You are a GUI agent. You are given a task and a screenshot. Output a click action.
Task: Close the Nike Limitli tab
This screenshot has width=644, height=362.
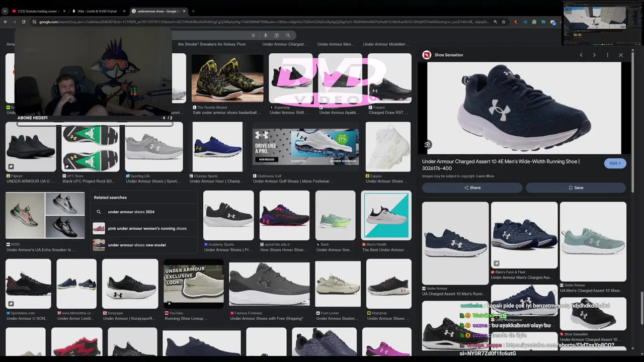[124, 11]
